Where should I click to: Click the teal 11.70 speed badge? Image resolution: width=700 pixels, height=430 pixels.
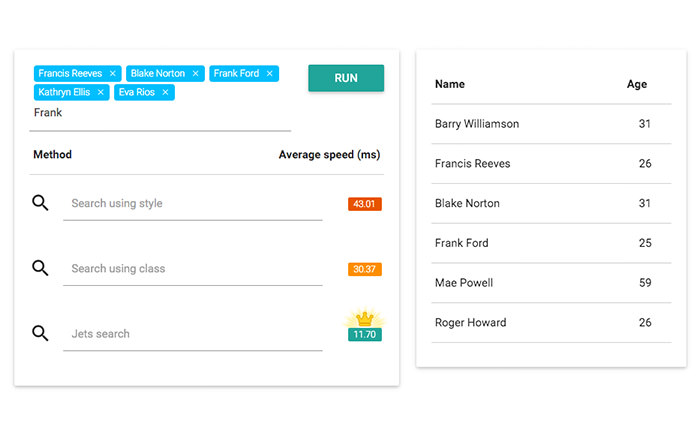[x=365, y=334]
